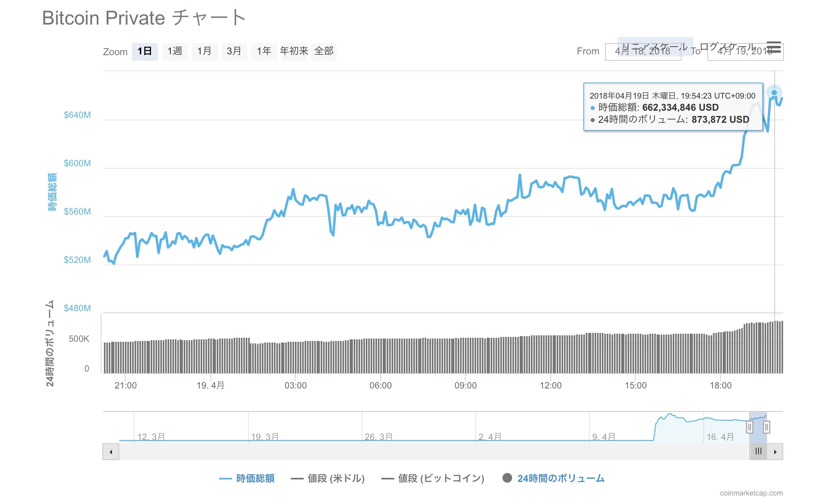Viewport: 825px width, 504px height.
Task: Click the 19. 4月 time axis label
Action: point(210,386)
